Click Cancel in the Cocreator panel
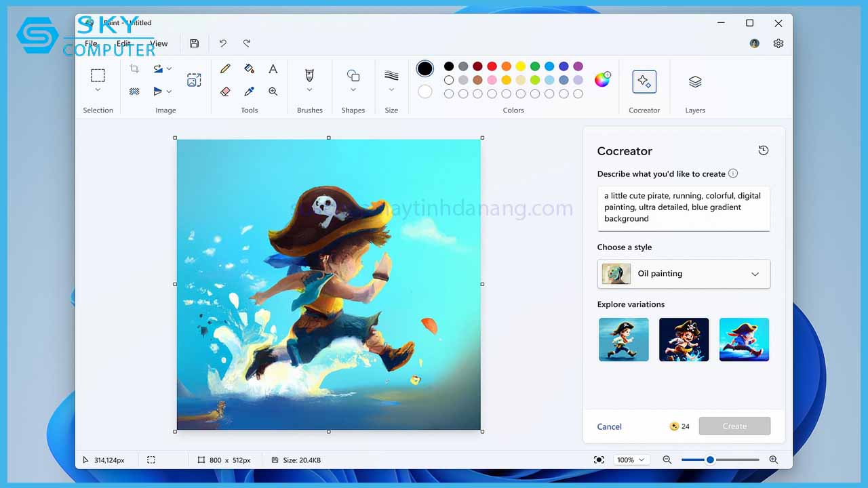This screenshot has height=488, width=868. (609, 426)
